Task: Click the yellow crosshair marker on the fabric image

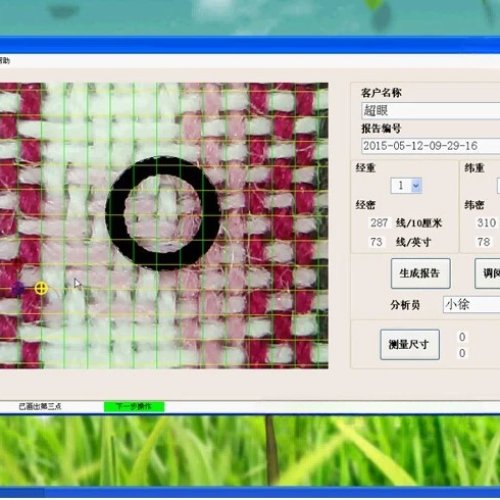Action: point(41,288)
